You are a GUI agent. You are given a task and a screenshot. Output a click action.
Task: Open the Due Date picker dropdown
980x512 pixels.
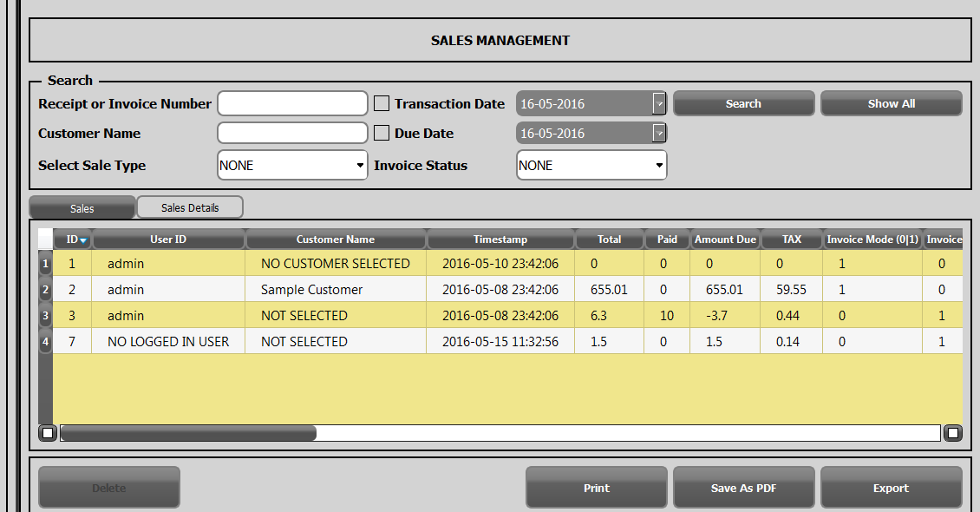click(x=659, y=134)
